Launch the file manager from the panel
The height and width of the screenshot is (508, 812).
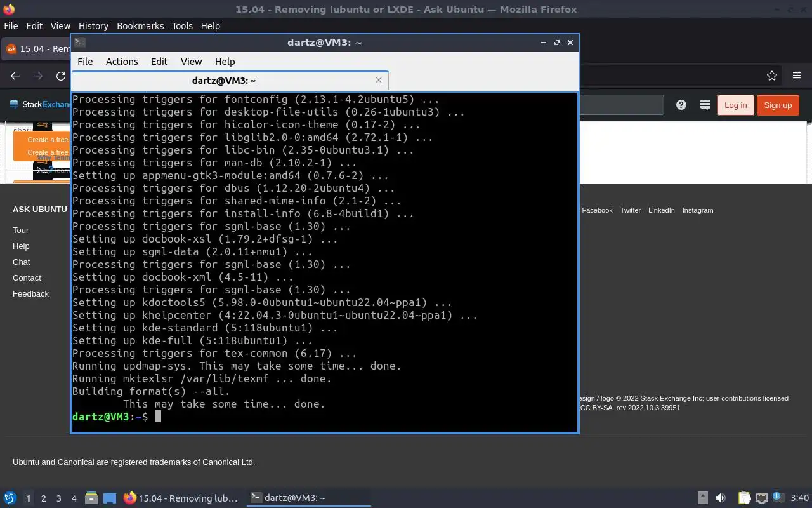tap(91, 498)
